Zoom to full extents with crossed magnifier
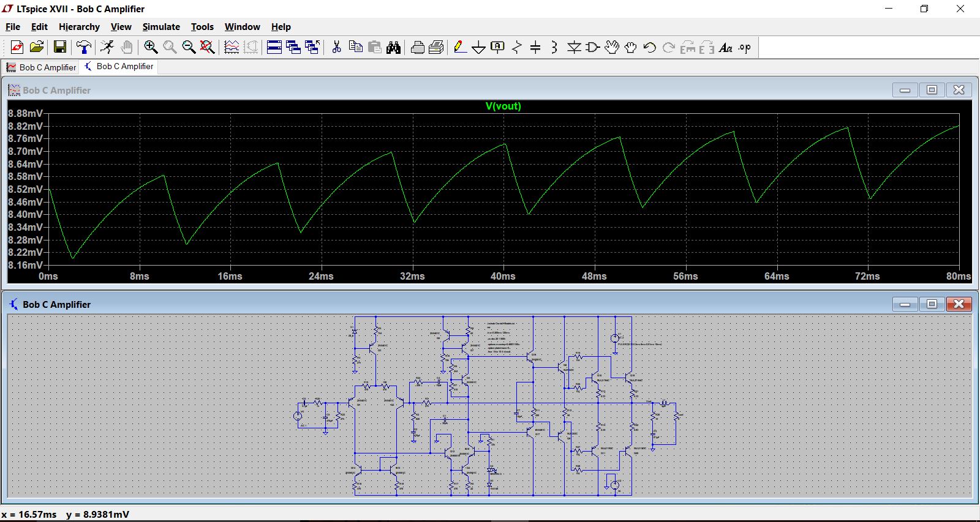The height and width of the screenshot is (522, 980). pyautogui.click(x=208, y=47)
